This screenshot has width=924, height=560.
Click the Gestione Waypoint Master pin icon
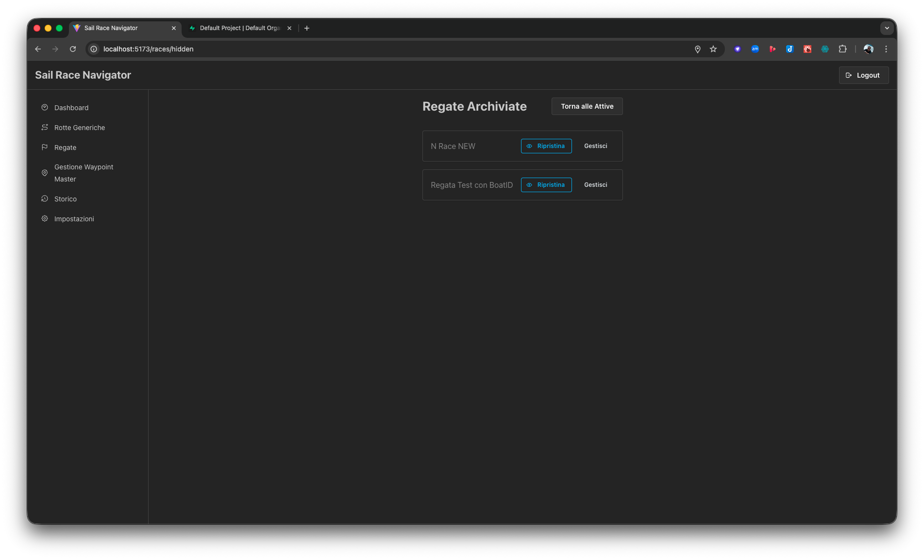[45, 173]
